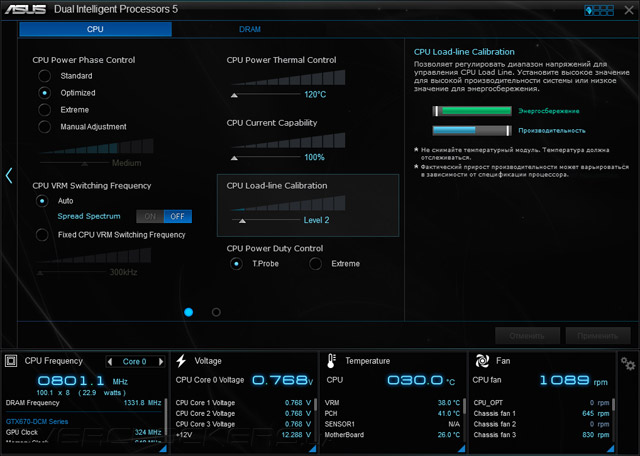The width and height of the screenshot is (640, 456).
Task: Switch to the DRAM tab
Action: 250,29
